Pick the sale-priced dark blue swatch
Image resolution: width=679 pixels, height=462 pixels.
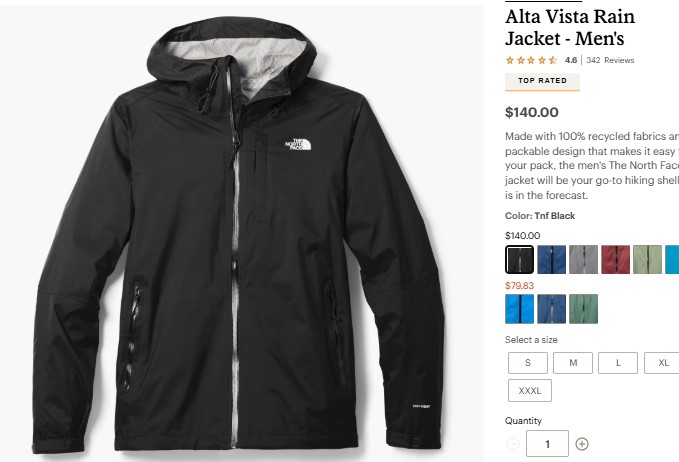click(551, 309)
